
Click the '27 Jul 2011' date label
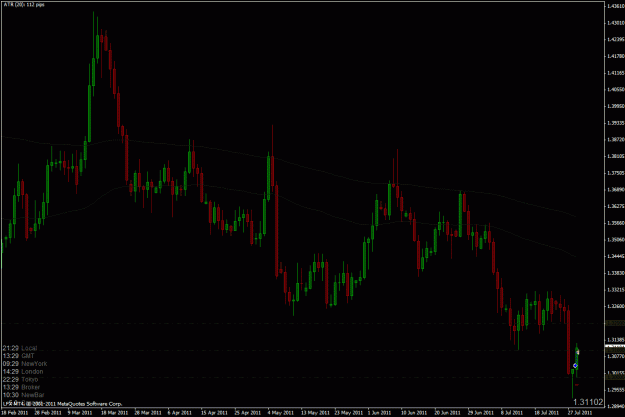580,413
